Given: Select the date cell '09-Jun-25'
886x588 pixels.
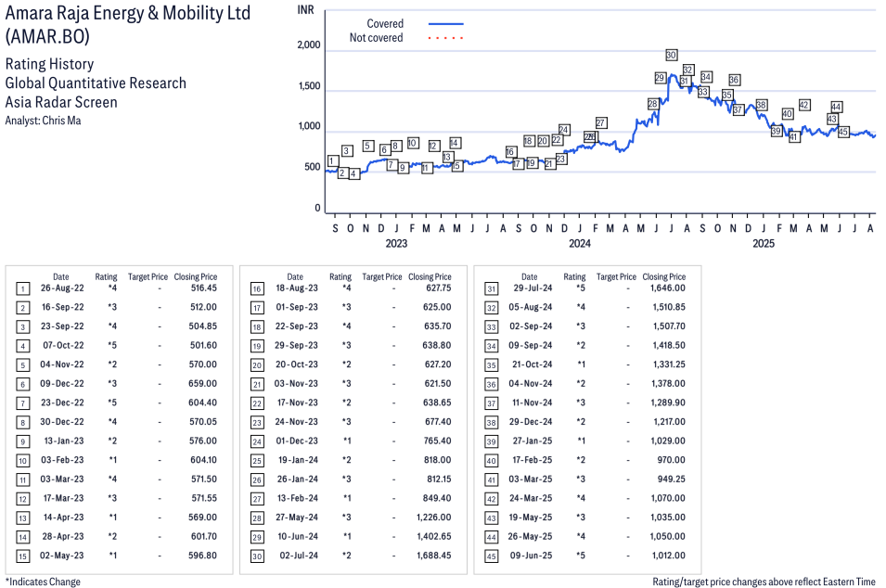Looking at the screenshot, I should click(532, 556).
